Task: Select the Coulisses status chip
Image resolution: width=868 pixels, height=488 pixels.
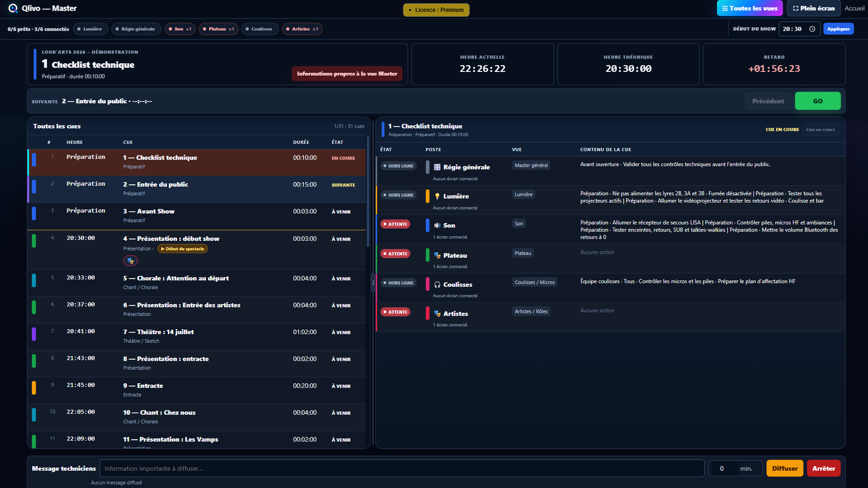Action: click(259, 29)
